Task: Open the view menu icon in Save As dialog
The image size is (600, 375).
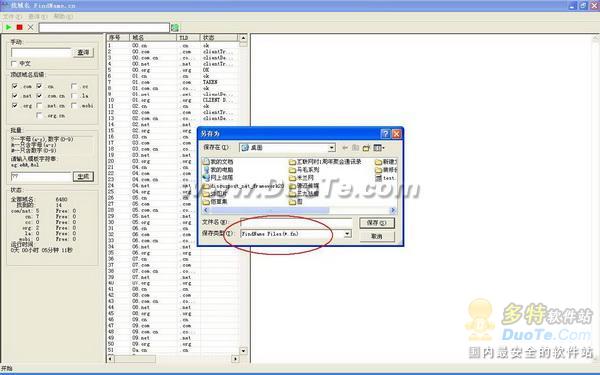Action: pos(379,148)
